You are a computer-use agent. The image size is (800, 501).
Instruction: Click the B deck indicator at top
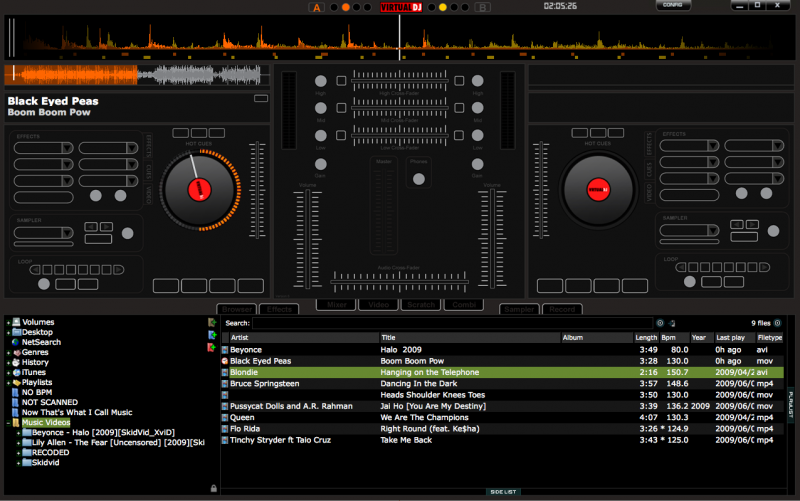pos(482,8)
